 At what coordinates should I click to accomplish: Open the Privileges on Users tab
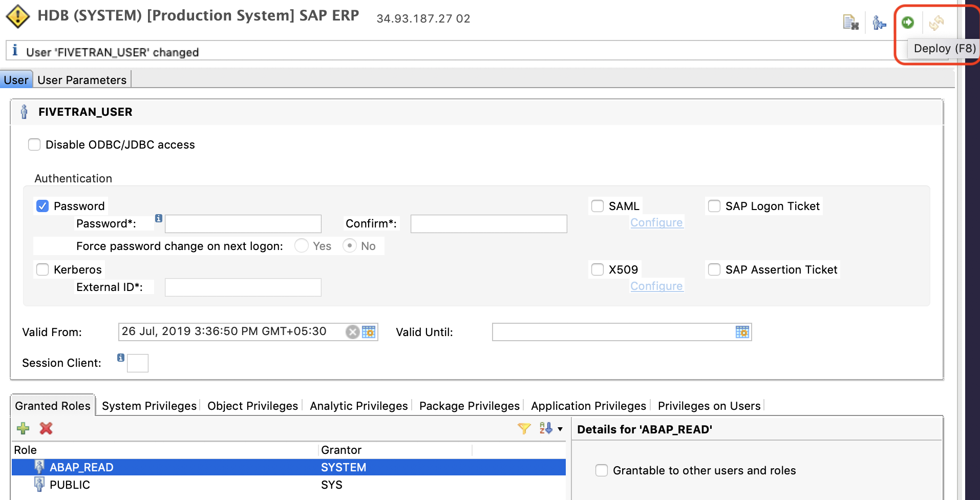709,406
